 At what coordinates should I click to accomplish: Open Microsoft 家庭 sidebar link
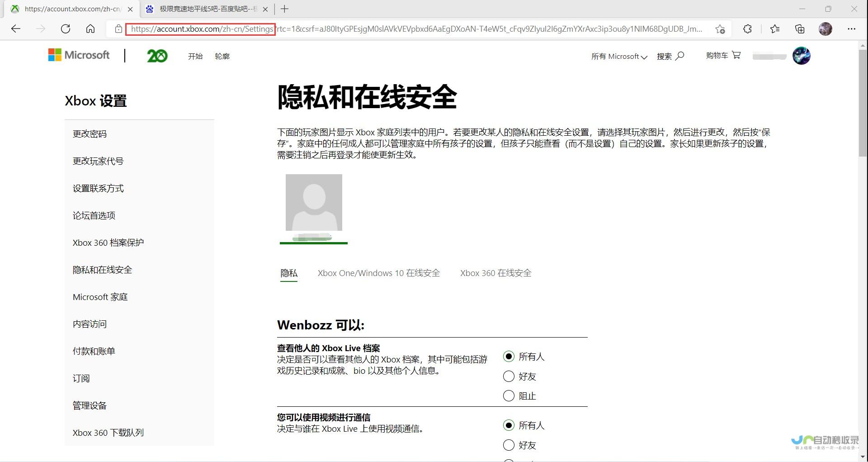point(100,297)
